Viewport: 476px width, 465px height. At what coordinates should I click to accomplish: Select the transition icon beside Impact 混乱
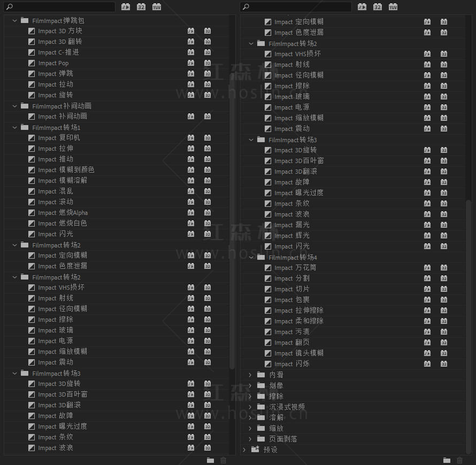tap(32, 191)
